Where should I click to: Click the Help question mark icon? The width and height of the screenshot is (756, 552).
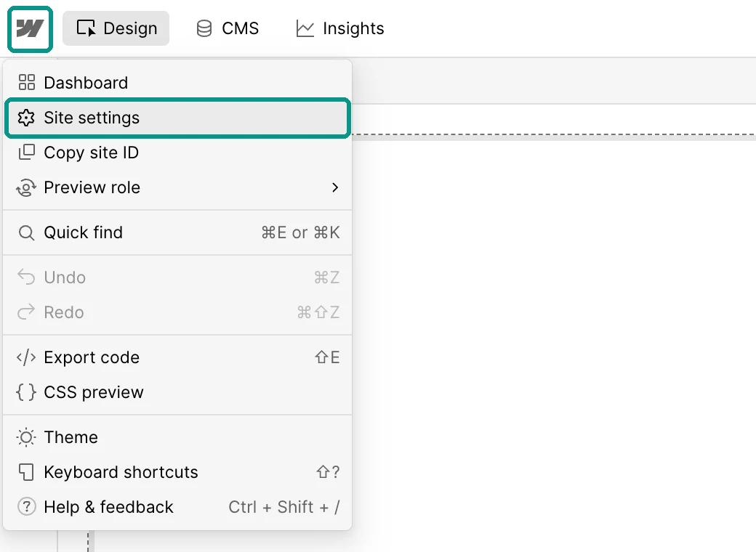26,507
